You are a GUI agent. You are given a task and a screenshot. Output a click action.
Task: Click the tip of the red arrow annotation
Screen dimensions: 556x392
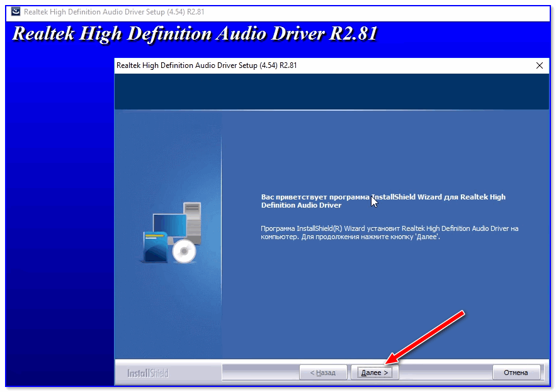(x=387, y=363)
